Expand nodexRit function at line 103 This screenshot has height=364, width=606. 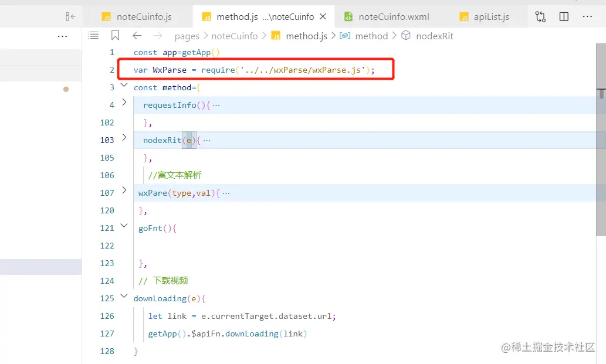[x=124, y=137]
